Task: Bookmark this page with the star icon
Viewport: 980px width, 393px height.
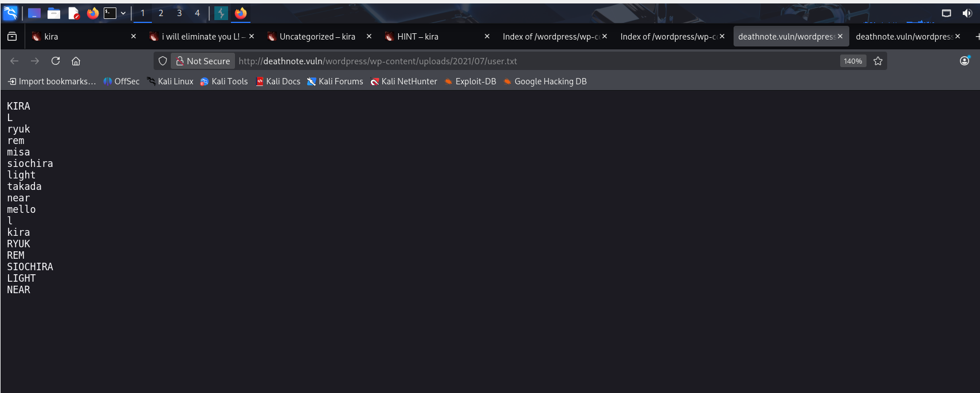Action: click(877, 61)
